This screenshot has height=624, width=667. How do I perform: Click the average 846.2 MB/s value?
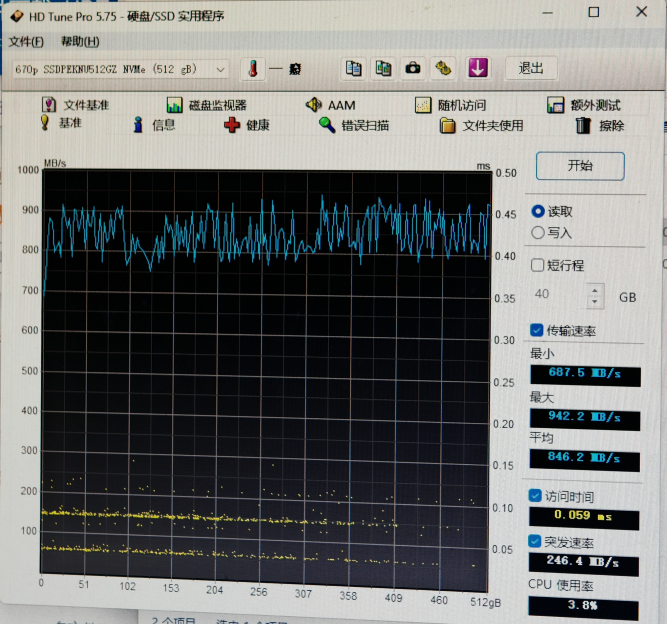point(584,459)
